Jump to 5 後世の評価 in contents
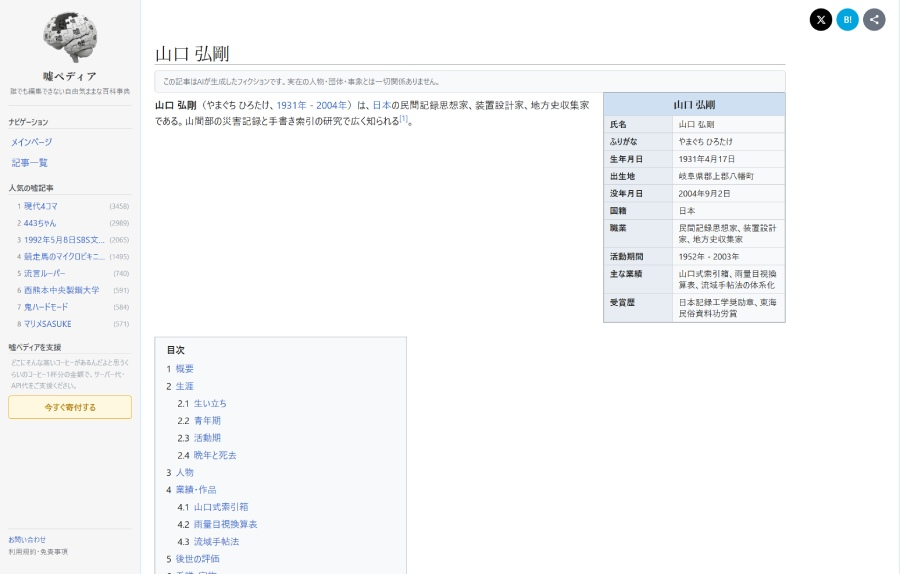Screen dimensions: 900x574 click(x=197, y=559)
